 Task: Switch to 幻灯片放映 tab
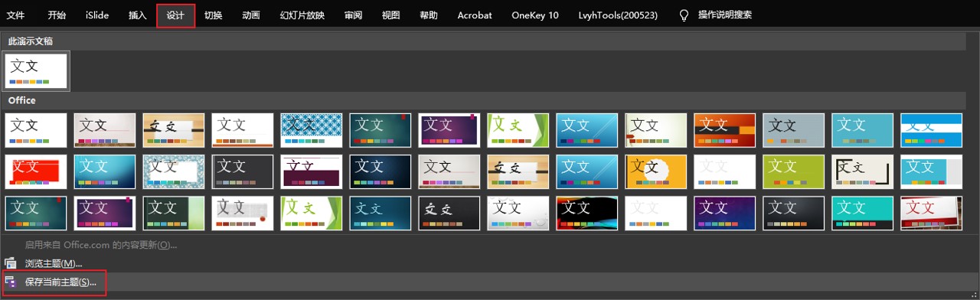click(x=302, y=15)
